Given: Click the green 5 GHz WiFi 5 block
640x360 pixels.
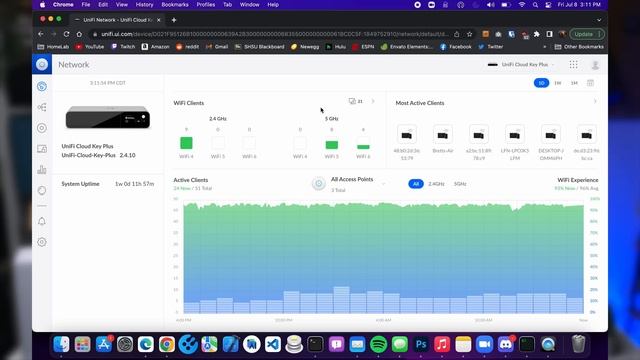Looking at the screenshot, I should pos(331,145).
